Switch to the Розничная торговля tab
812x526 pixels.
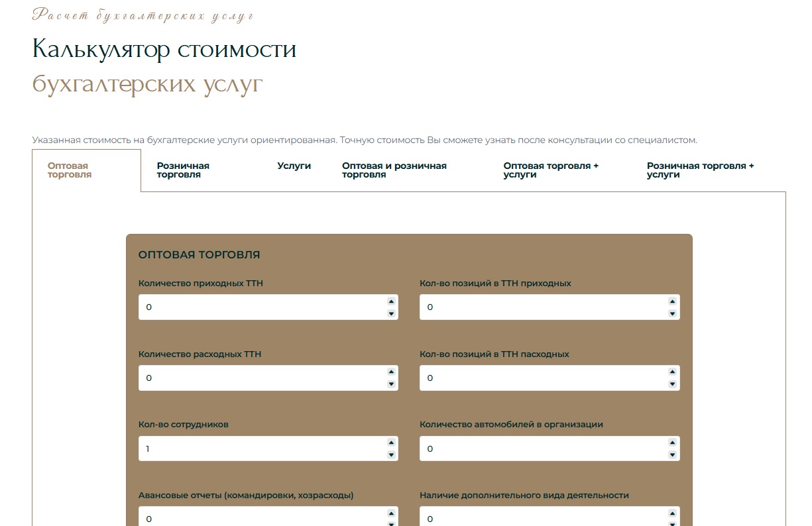pyautogui.click(x=183, y=170)
